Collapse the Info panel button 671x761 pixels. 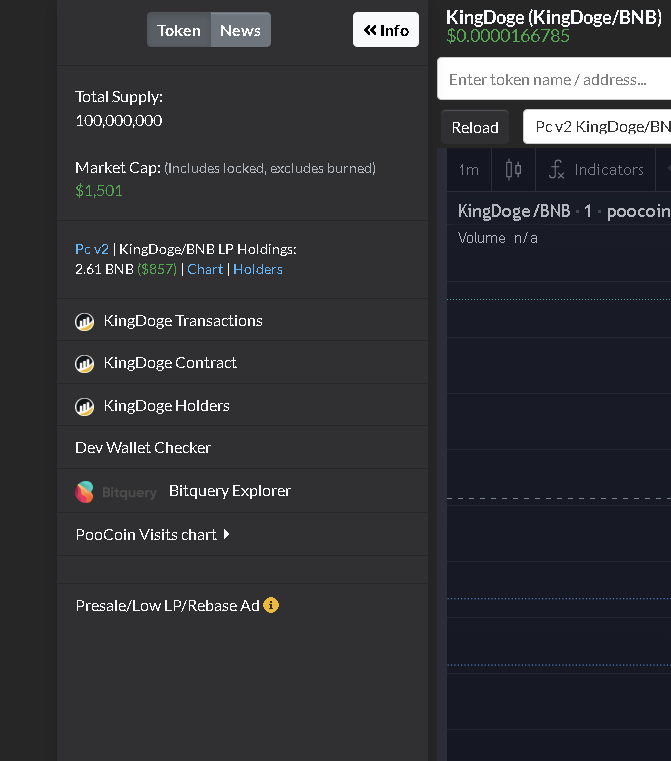386,30
